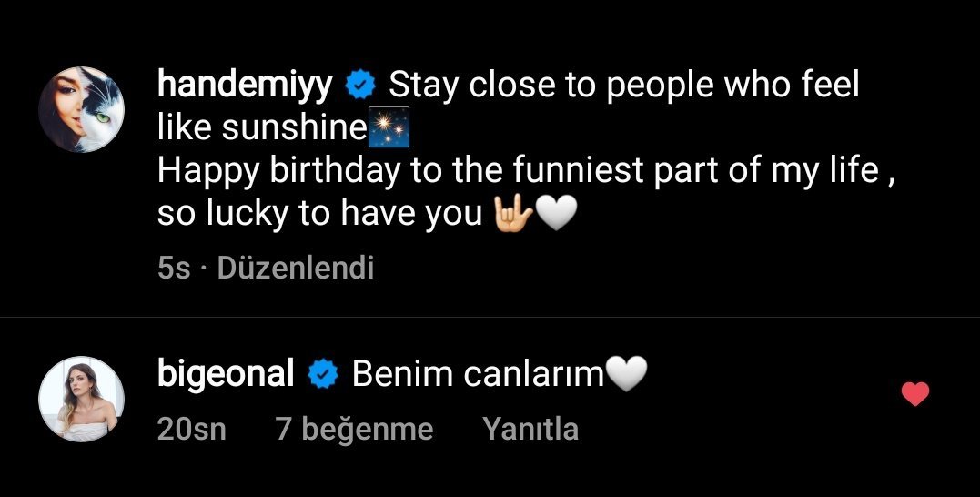The width and height of the screenshot is (980, 497).
Task: Open handemiyy's profile picture
Action: point(81,109)
